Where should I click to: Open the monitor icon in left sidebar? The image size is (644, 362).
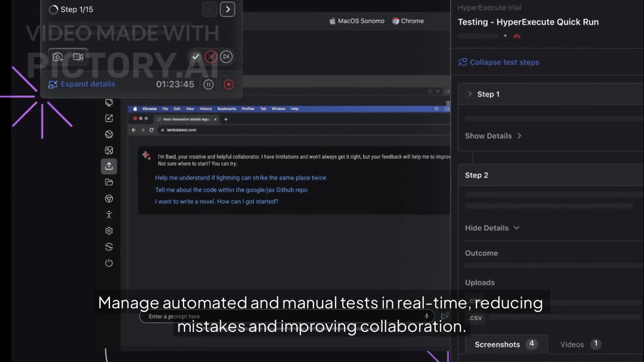point(109,103)
